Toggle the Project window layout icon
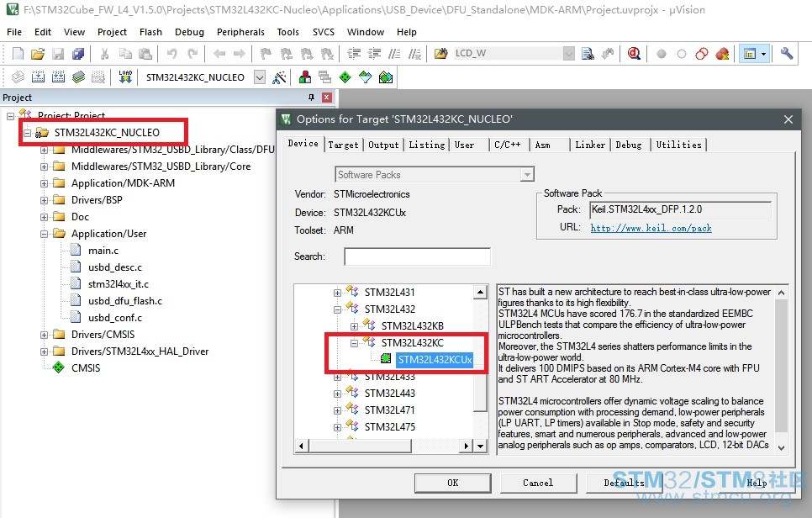812x518 pixels. [x=749, y=53]
